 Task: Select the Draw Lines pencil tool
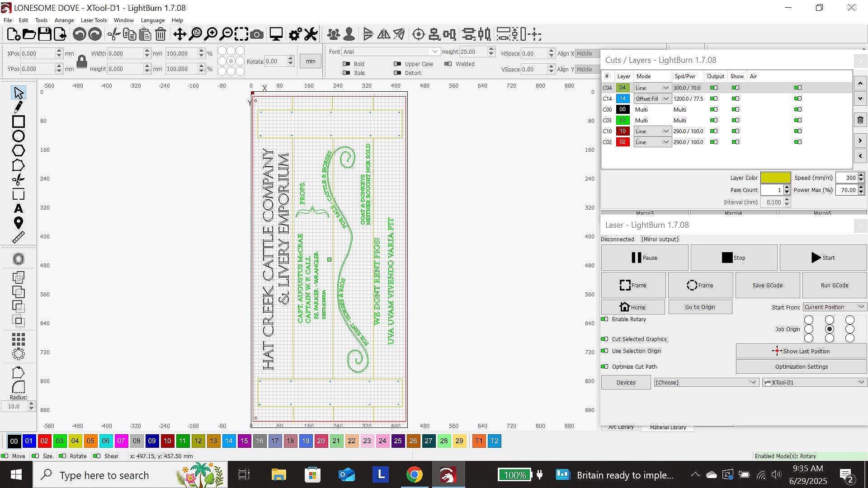(x=19, y=107)
